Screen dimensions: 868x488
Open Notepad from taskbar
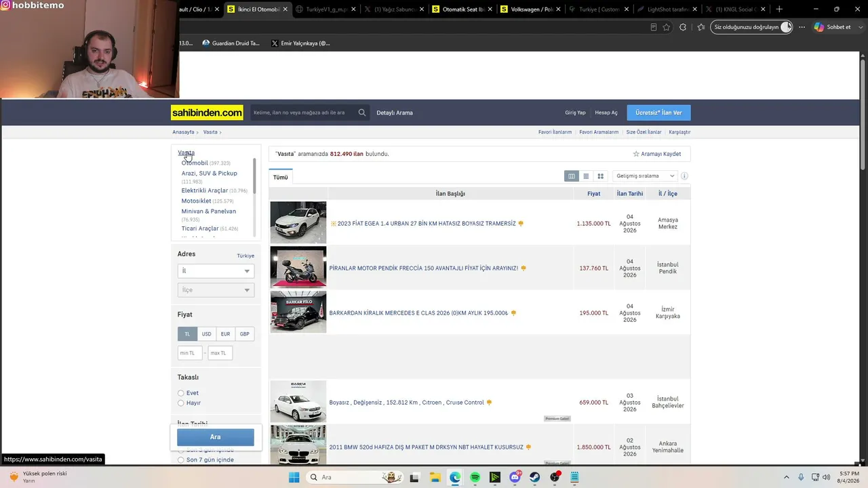(575, 477)
